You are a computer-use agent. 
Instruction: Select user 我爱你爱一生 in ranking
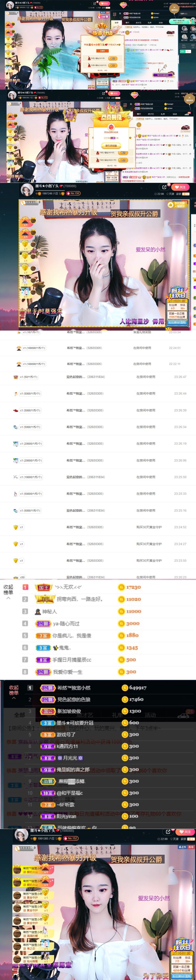pos(67,672)
